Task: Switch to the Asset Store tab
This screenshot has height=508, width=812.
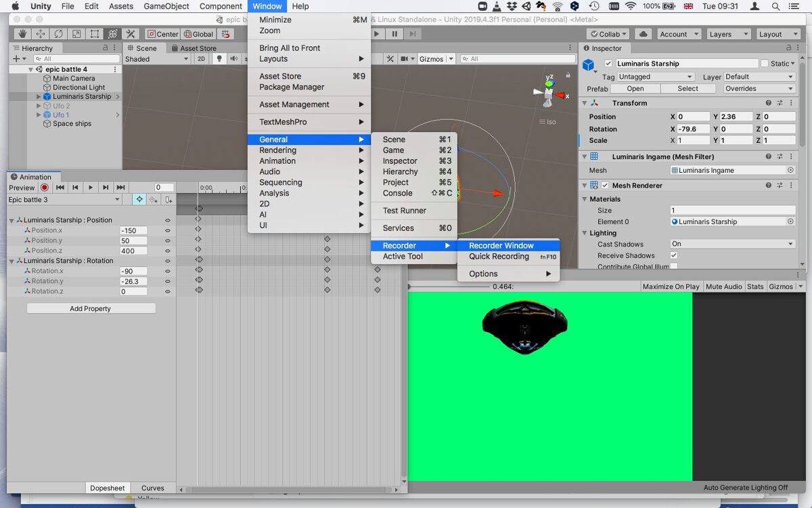Action: click(194, 48)
